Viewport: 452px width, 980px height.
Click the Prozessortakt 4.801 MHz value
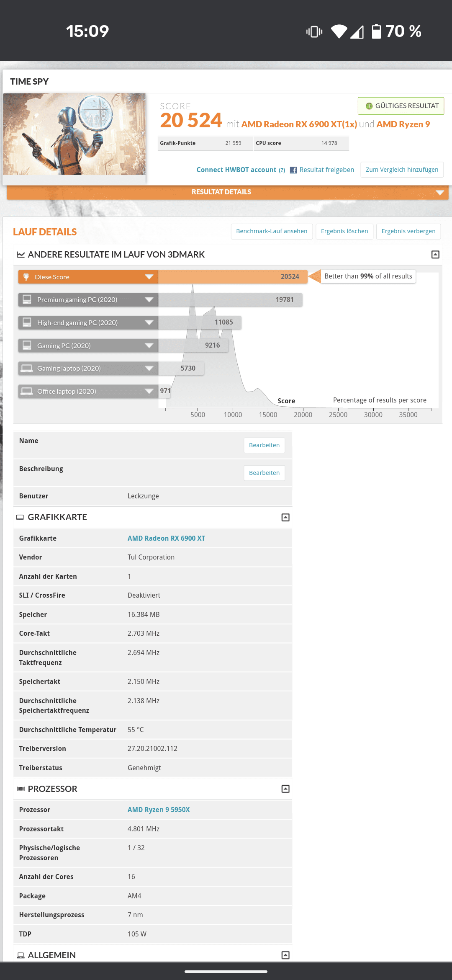[x=144, y=829]
